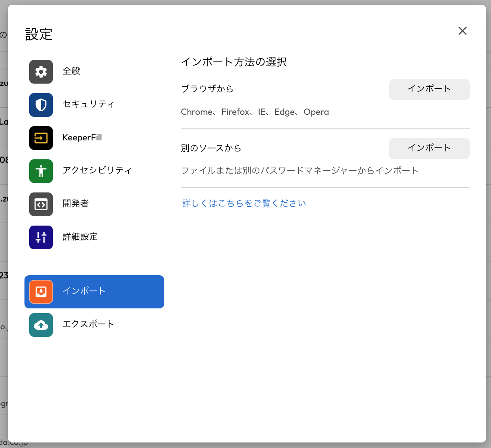Click the gear icon for 全般 settings

point(41,72)
